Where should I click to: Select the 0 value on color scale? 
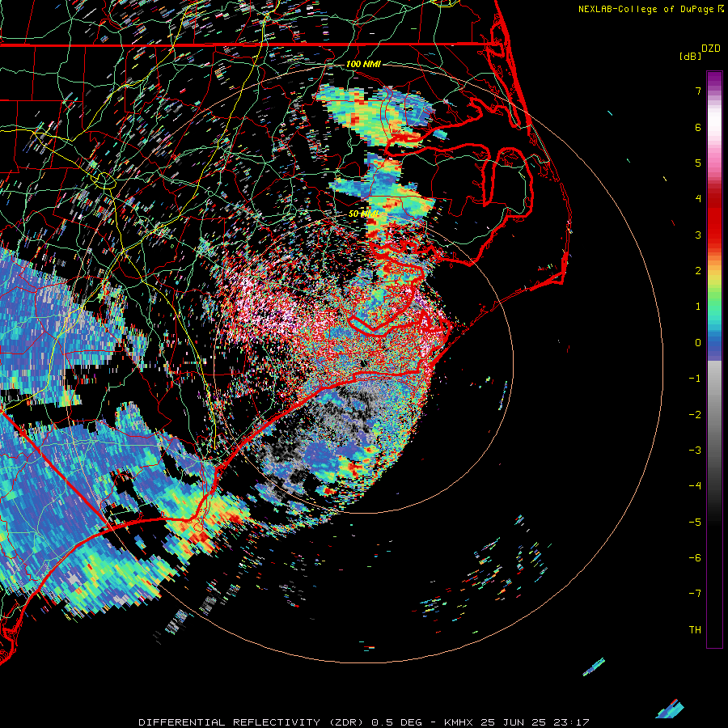pos(698,343)
